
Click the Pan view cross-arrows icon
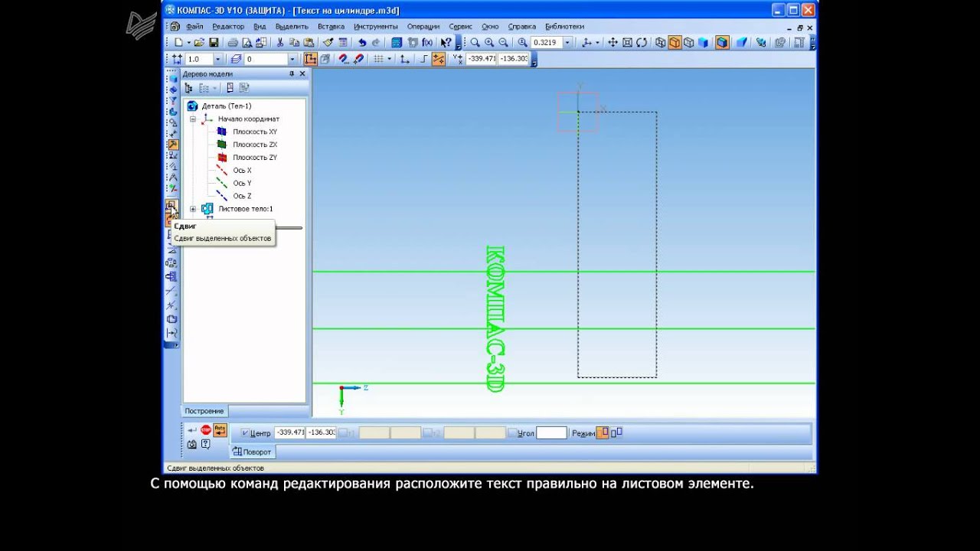(x=613, y=43)
